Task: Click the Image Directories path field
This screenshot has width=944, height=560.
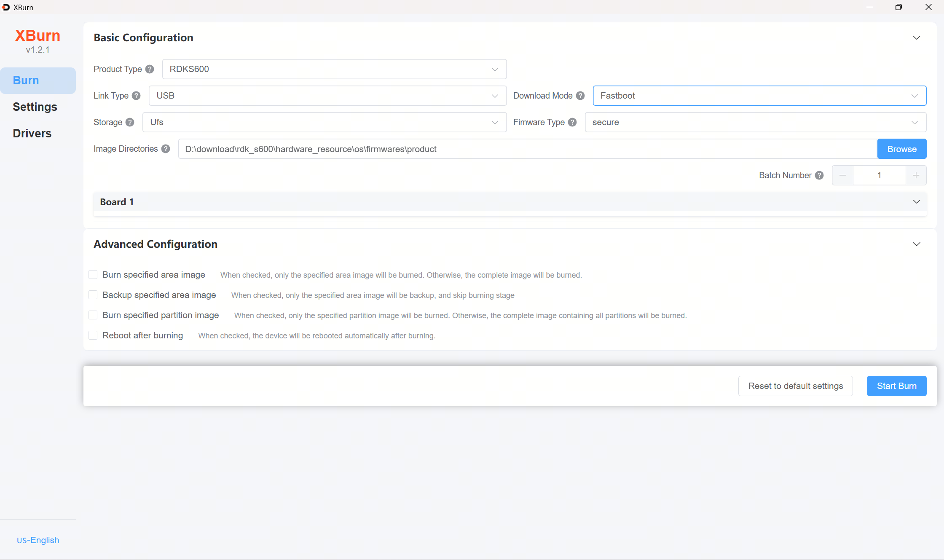Action: [x=528, y=149]
